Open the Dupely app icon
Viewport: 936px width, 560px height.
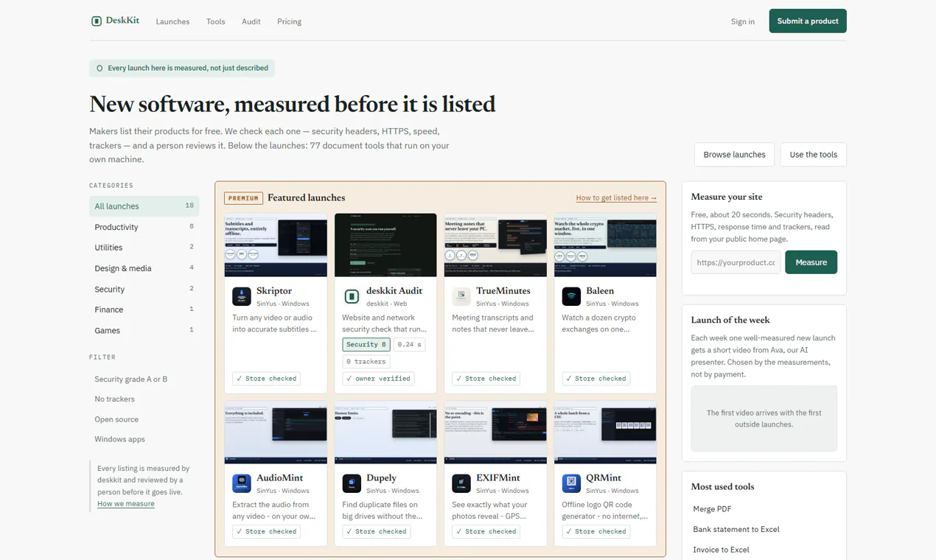[352, 483]
